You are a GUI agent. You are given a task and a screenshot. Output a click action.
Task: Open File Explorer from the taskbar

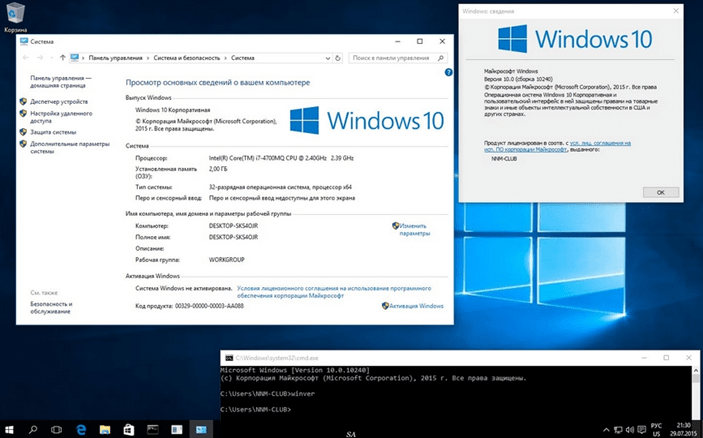105,429
